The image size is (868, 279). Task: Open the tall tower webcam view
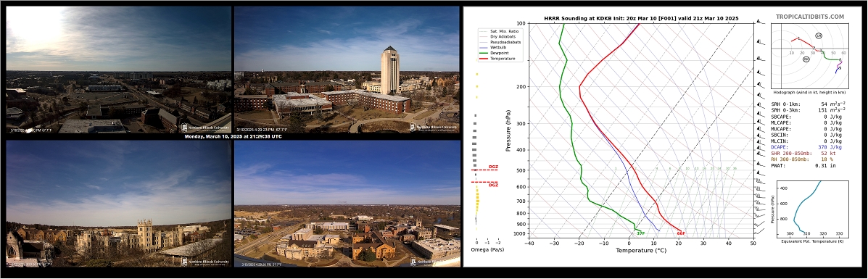347,69
